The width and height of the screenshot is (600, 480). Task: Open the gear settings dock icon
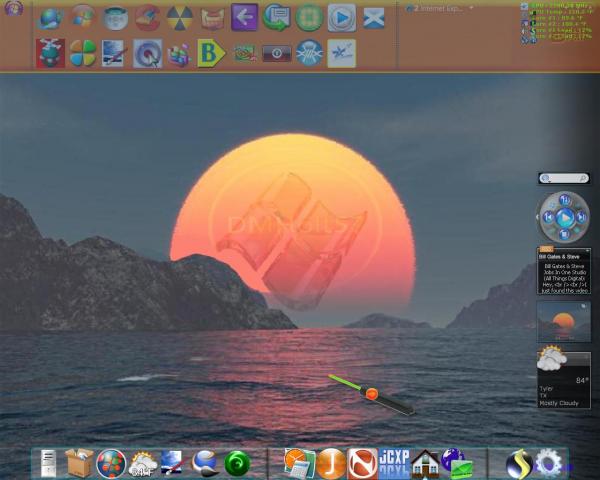(548, 464)
